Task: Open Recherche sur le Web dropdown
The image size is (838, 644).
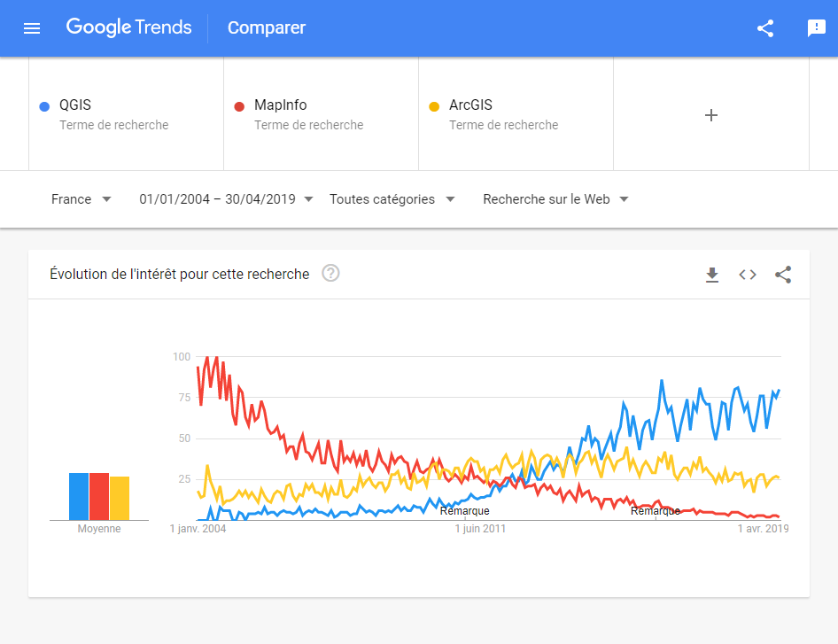Action: (x=555, y=199)
